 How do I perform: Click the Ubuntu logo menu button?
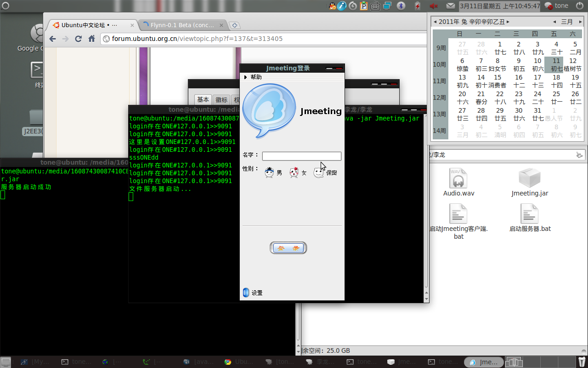[6, 6]
